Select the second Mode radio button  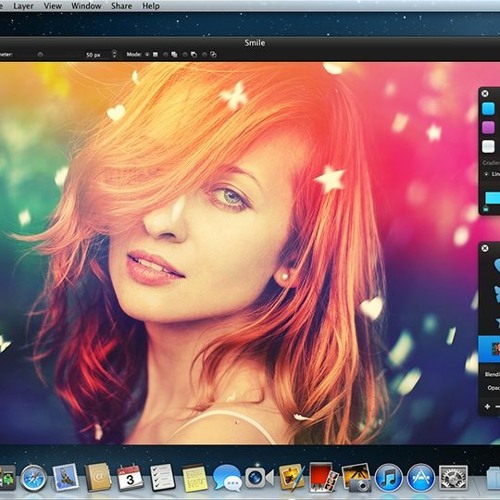(x=166, y=54)
